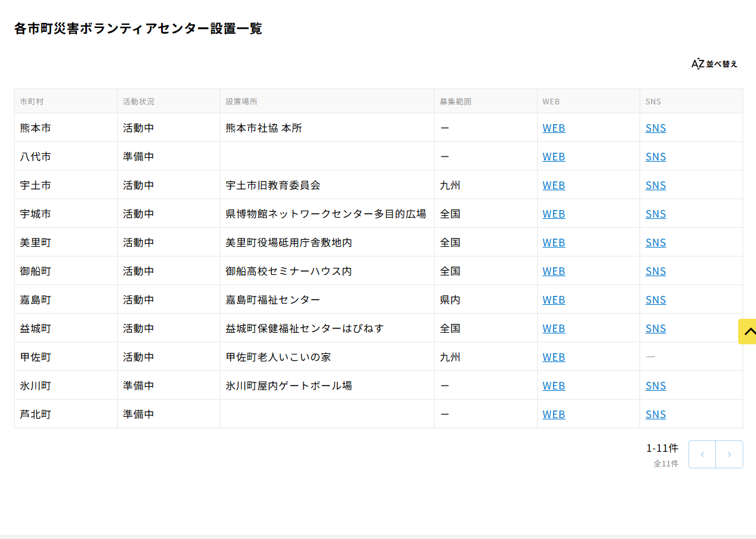The image size is (756, 539).
Task: Open WEB link for 宇城市
Action: (554, 214)
